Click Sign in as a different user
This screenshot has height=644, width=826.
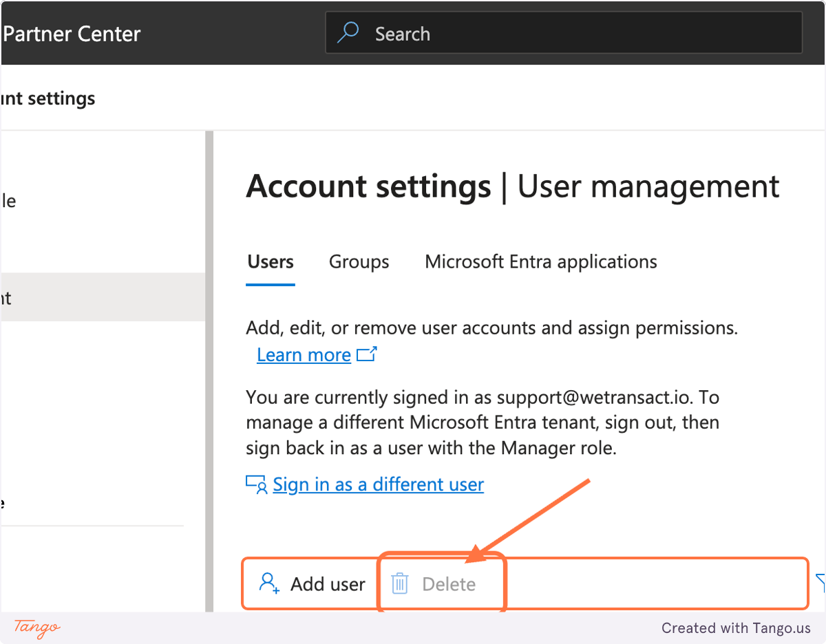click(x=378, y=484)
